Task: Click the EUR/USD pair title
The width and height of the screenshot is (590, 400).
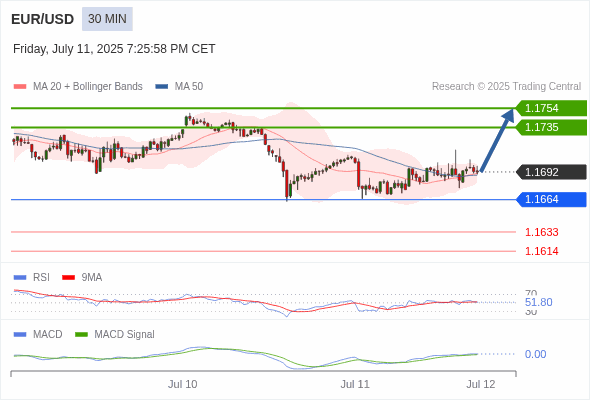Action: [43, 19]
